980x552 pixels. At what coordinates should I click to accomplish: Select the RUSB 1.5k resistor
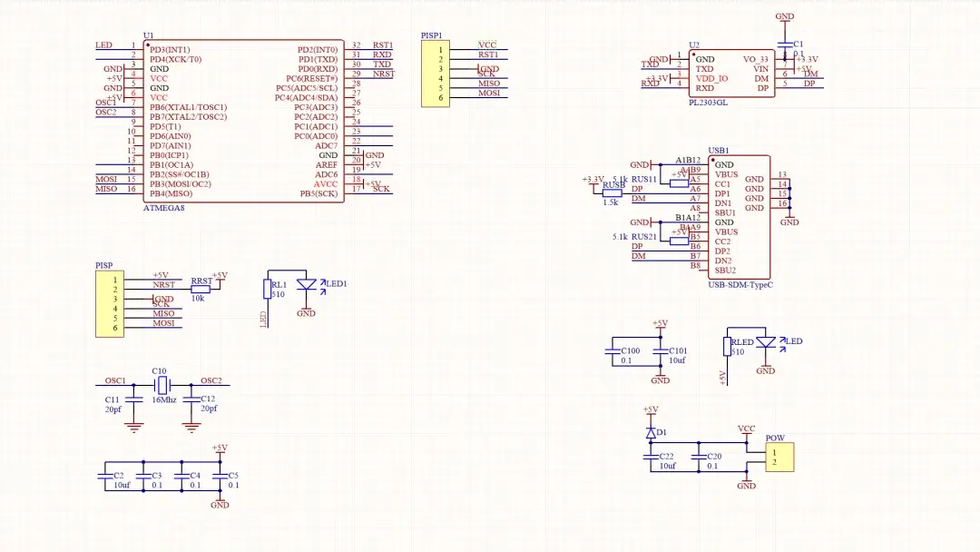(x=612, y=193)
